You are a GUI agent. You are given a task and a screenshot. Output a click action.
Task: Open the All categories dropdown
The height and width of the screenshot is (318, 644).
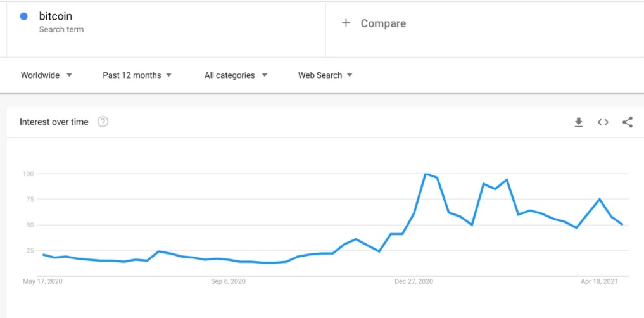click(236, 75)
